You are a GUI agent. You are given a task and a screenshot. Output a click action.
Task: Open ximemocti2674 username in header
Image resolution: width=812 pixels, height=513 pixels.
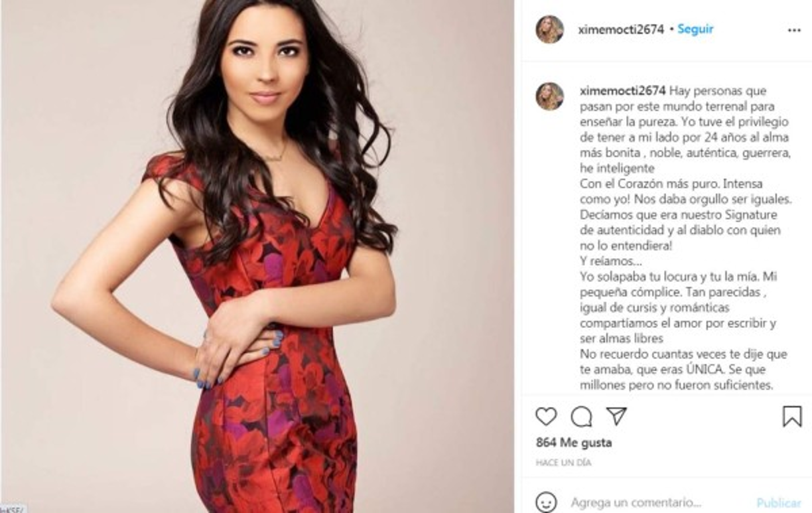tap(621, 29)
